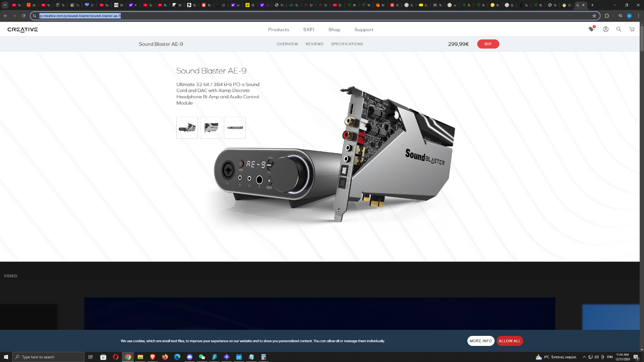Bookmark page with star icon
Screen dimensions: 644x362
click(x=594, y=16)
